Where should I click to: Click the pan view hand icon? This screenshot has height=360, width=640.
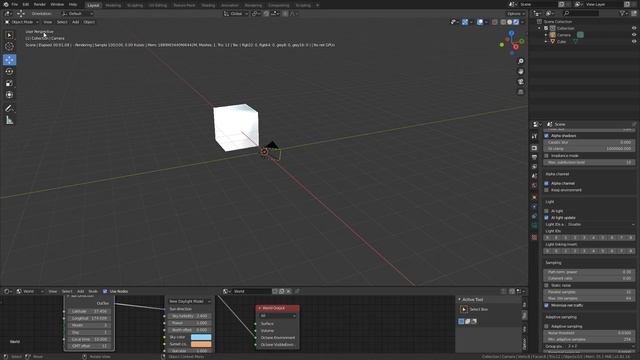click(x=520, y=71)
